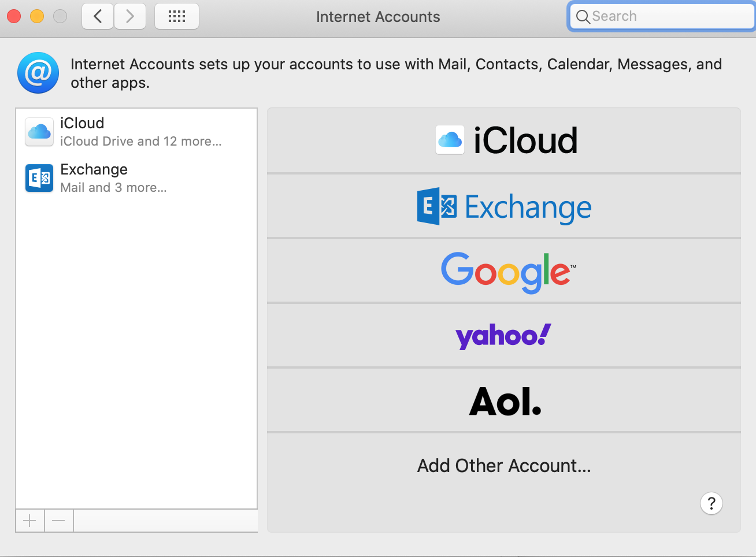This screenshot has height=557, width=756.
Task: Choose Yahoo as account provider
Action: [x=504, y=336]
